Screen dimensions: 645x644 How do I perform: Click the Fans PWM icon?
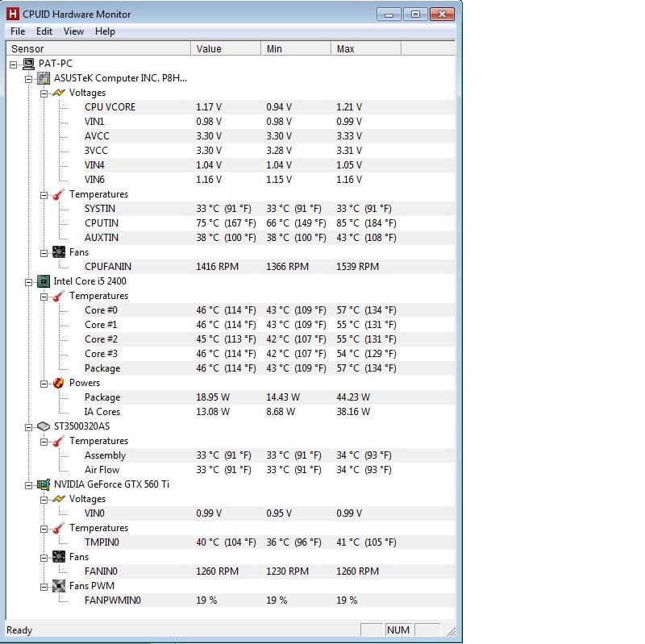[59, 586]
